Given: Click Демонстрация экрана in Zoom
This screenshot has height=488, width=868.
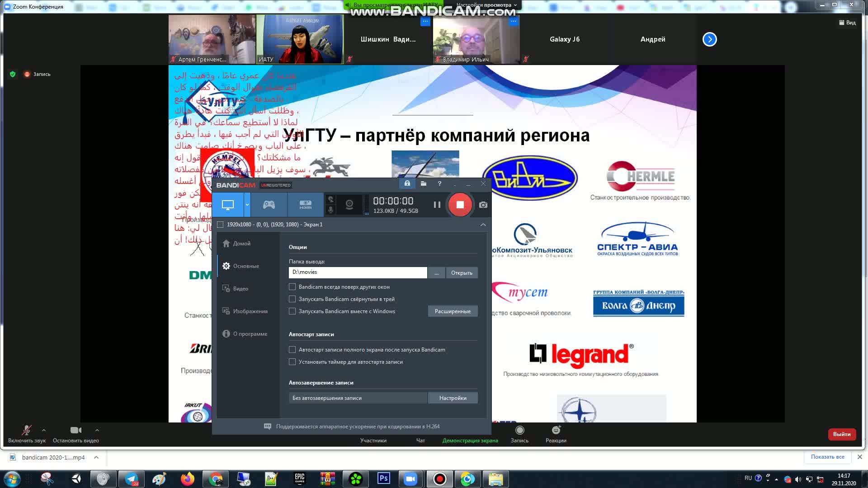Looking at the screenshot, I should [x=470, y=440].
